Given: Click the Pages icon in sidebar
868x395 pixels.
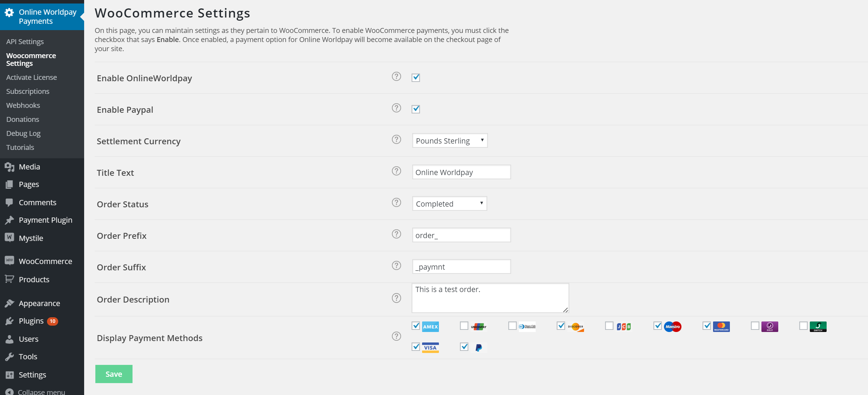Looking at the screenshot, I should pos(9,184).
